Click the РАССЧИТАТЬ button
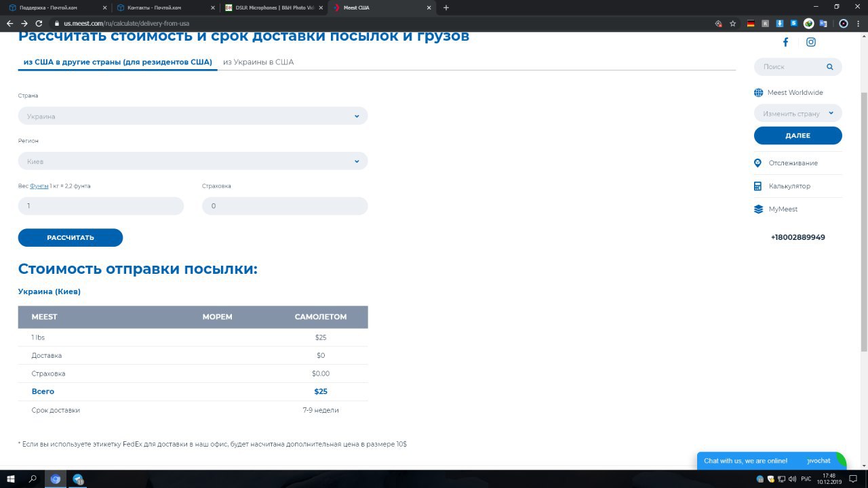868x488 pixels. (x=71, y=238)
